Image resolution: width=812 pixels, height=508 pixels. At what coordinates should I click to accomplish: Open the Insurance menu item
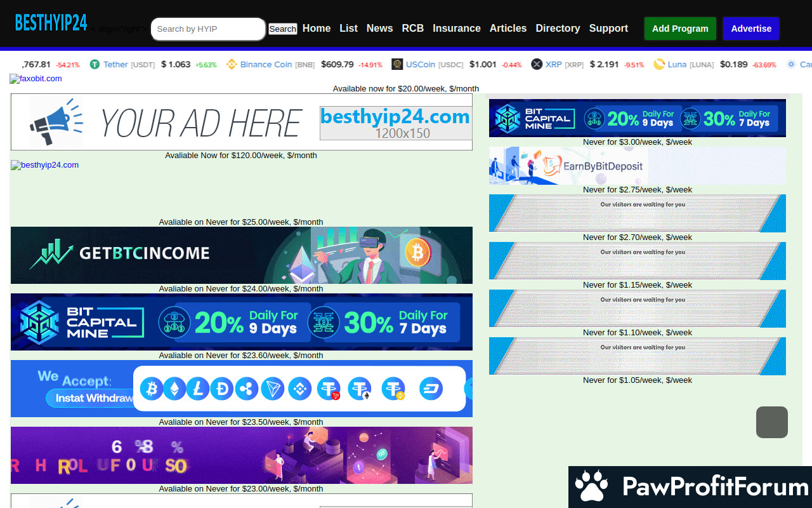pos(457,28)
